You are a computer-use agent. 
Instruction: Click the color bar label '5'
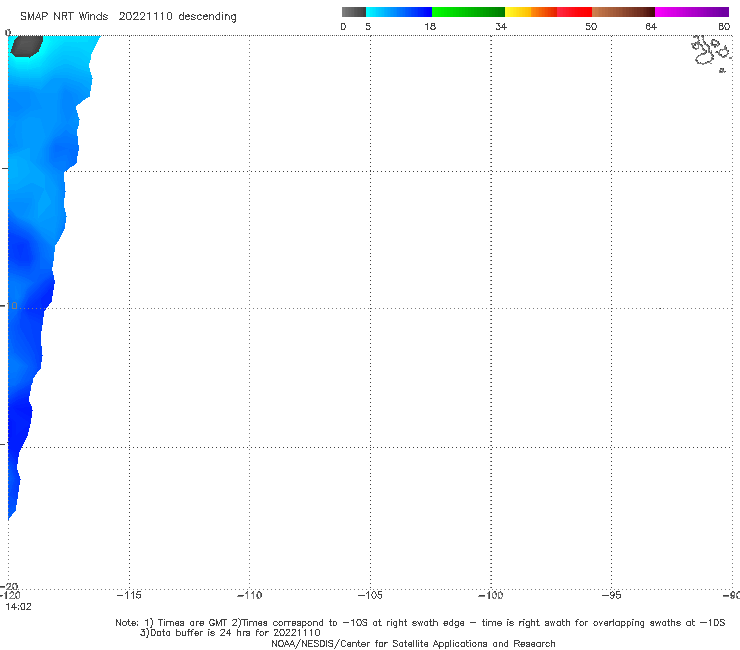point(368,26)
